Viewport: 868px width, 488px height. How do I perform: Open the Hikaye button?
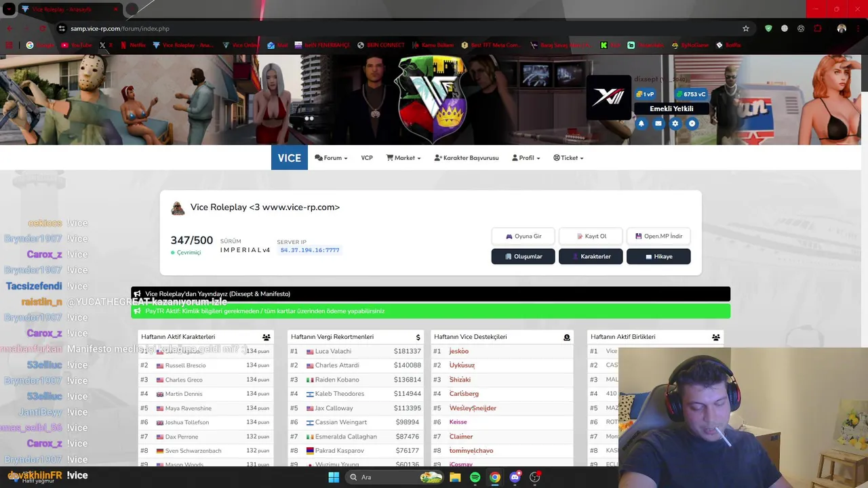(x=658, y=256)
